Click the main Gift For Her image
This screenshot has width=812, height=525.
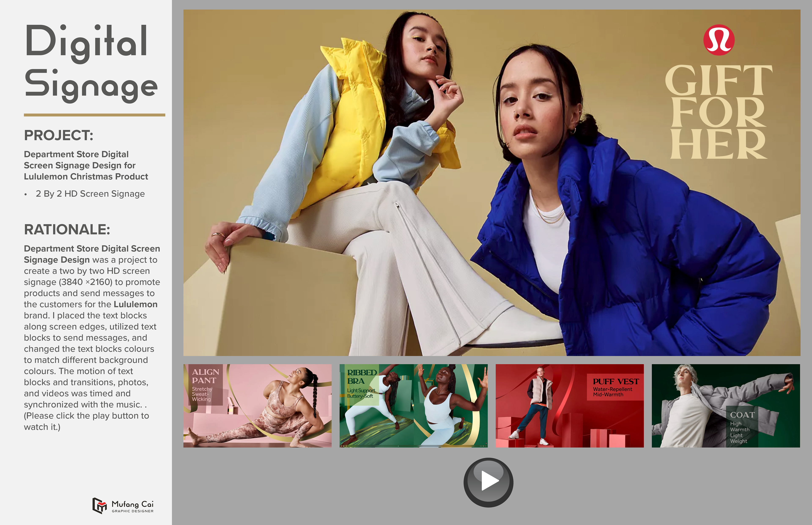[492, 183]
